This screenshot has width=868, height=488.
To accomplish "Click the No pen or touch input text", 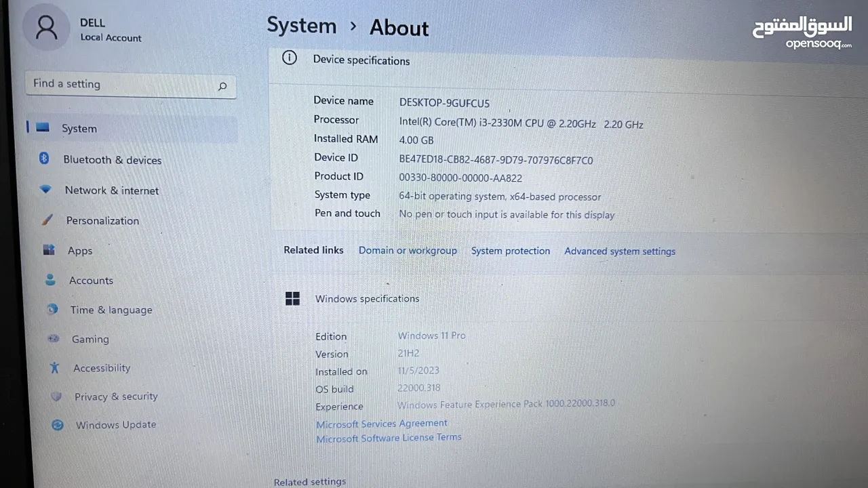I will [507, 214].
